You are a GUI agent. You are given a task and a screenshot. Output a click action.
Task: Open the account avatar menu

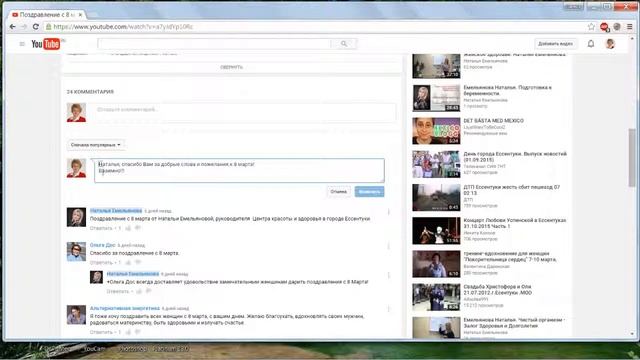click(x=610, y=44)
